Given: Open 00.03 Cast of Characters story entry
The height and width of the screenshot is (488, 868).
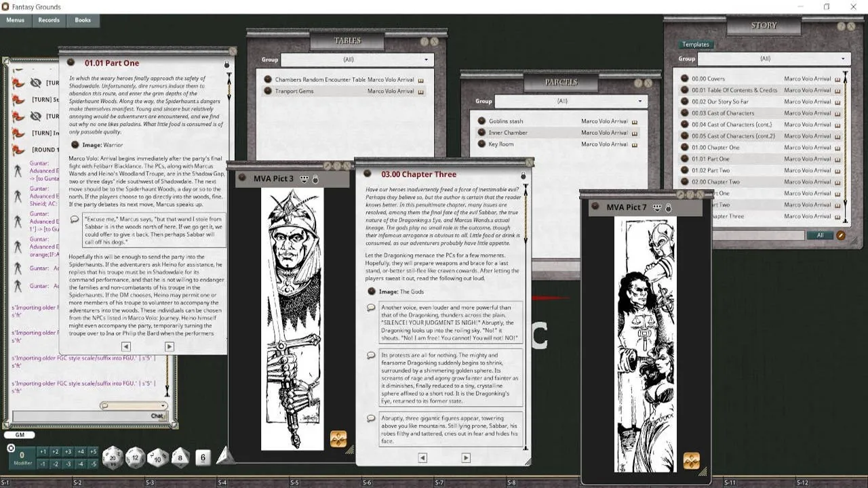Looking at the screenshot, I should pyautogui.click(x=761, y=113).
